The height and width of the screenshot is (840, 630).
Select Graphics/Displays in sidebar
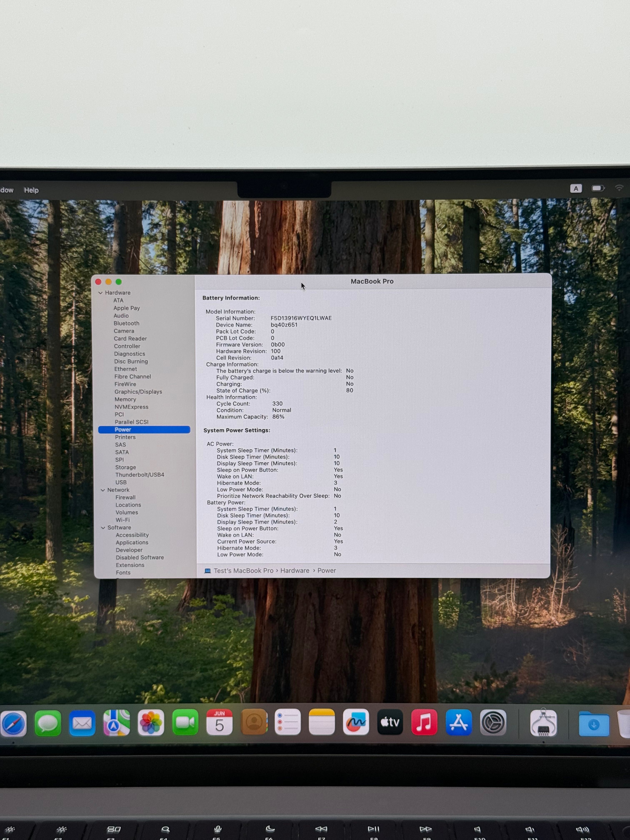click(138, 391)
